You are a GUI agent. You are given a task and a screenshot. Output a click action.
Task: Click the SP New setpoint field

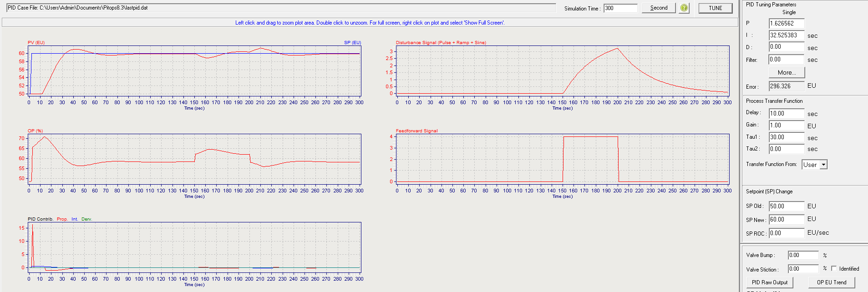786,219
